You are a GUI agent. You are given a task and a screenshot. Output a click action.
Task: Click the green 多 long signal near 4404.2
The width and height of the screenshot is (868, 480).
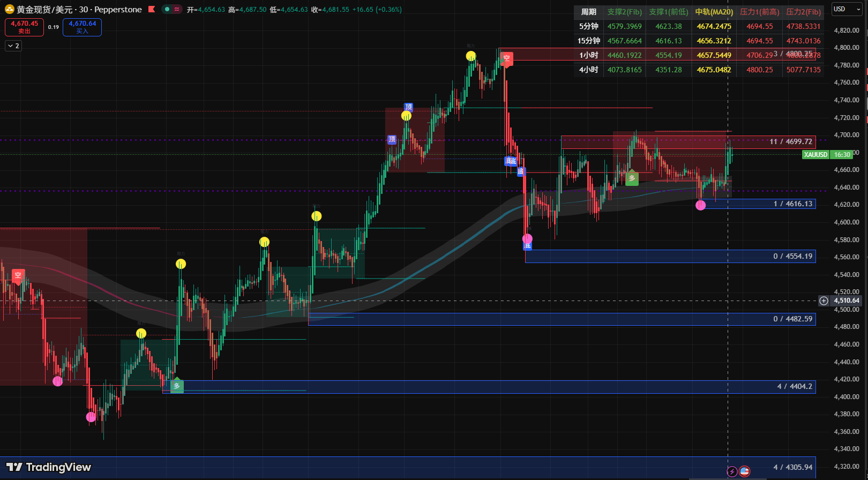click(x=177, y=386)
